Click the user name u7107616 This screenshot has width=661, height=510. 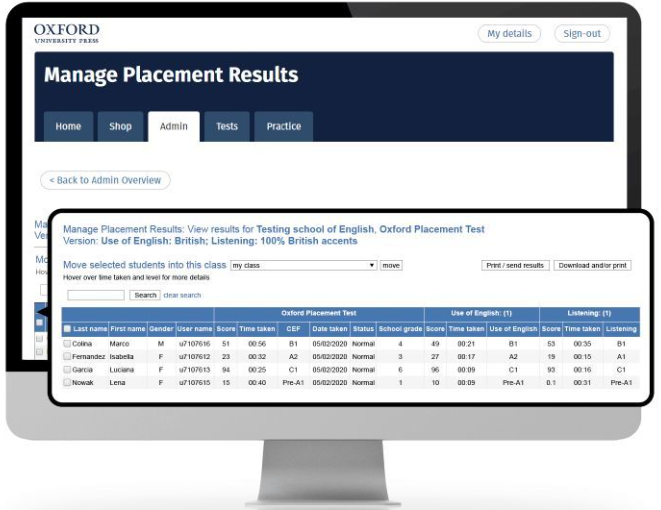coord(194,344)
